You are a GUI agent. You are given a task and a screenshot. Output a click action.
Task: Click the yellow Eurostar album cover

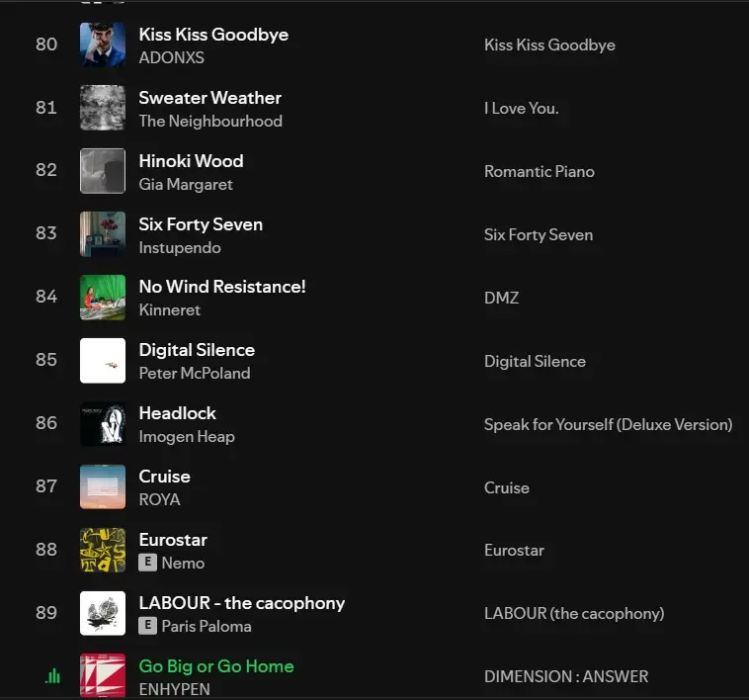coord(103,551)
